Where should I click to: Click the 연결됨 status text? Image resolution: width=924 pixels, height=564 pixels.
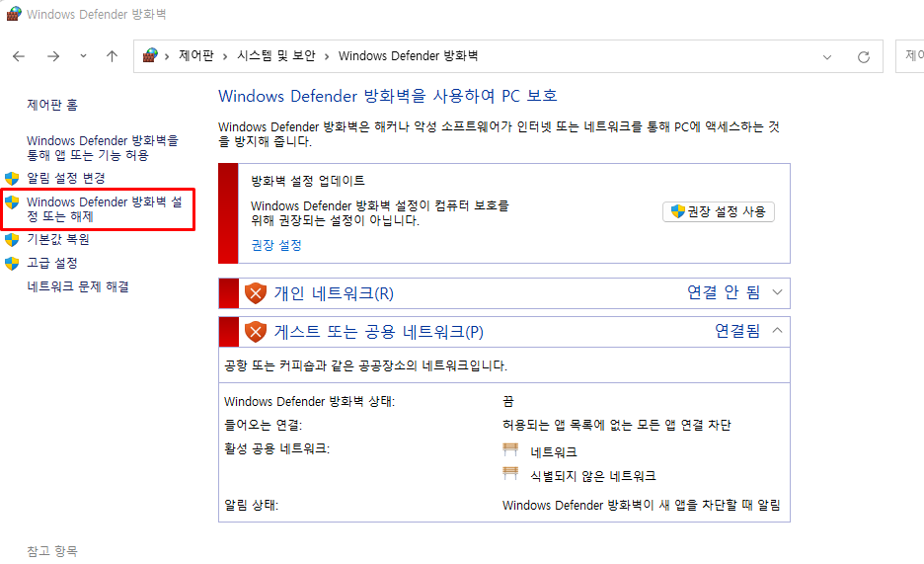point(737,331)
